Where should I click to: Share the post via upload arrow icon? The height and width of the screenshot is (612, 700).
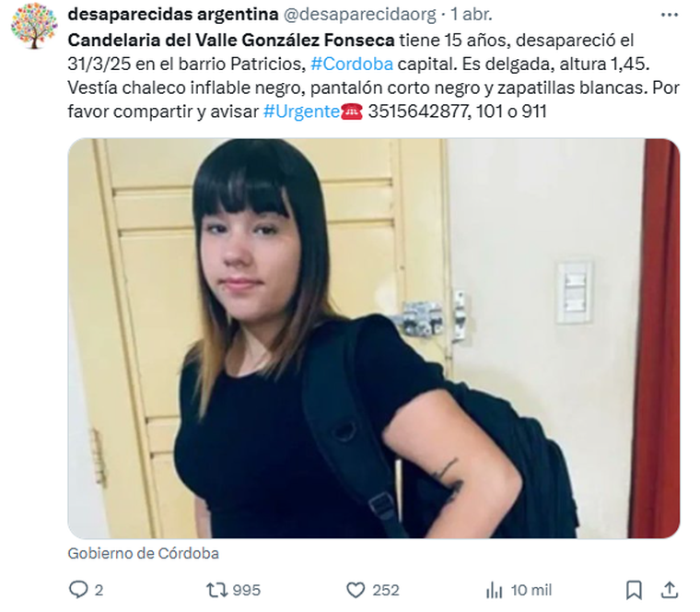tap(670, 590)
